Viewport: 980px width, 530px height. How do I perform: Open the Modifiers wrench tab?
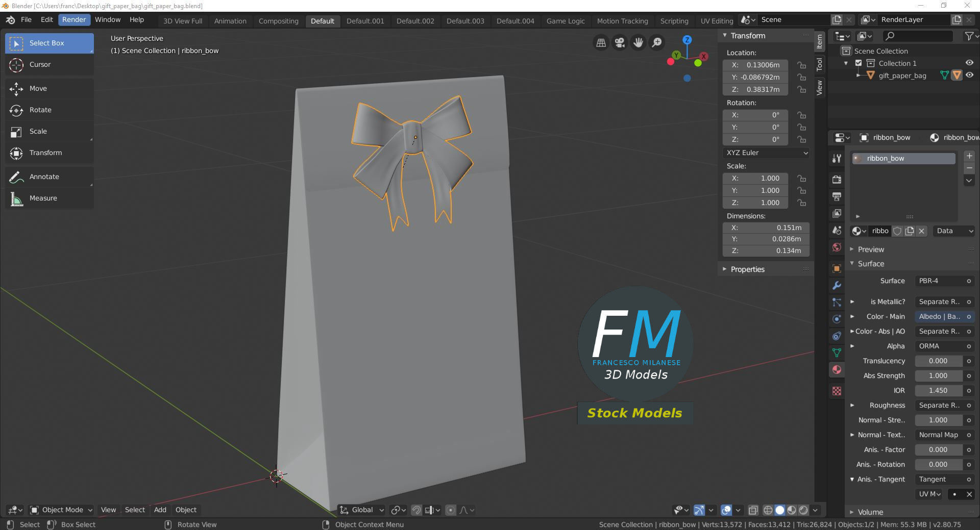click(837, 285)
